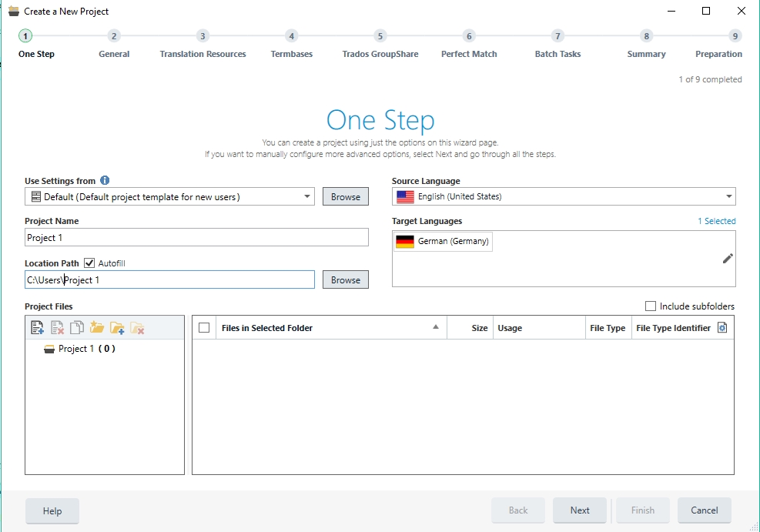
Task: Select the Perfect Match step
Action: click(x=469, y=44)
